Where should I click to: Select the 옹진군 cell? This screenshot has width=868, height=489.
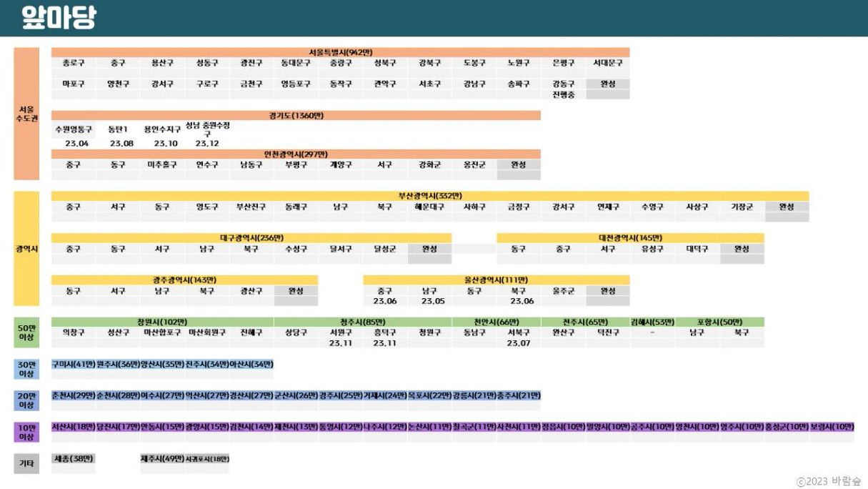click(474, 164)
